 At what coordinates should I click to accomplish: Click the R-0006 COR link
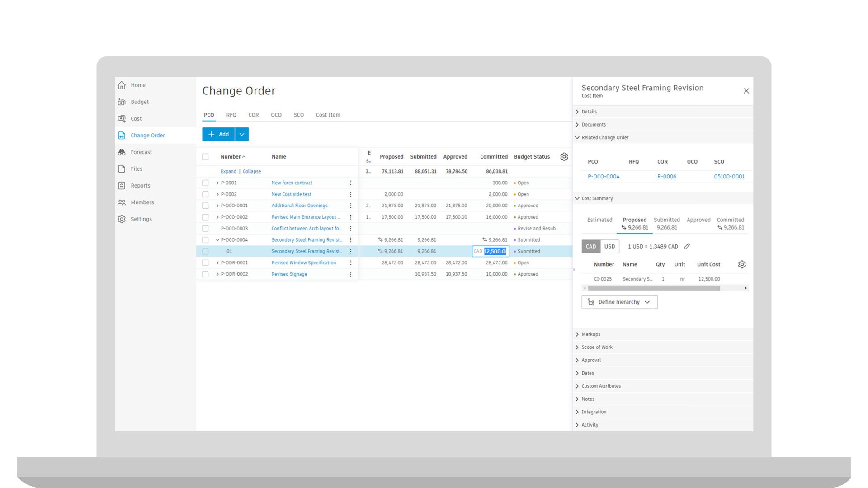(x=666, y=177)
